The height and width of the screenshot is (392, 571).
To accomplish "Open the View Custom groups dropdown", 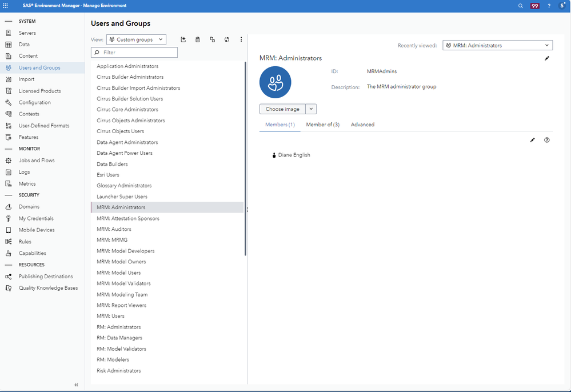I will pos(136,39).
